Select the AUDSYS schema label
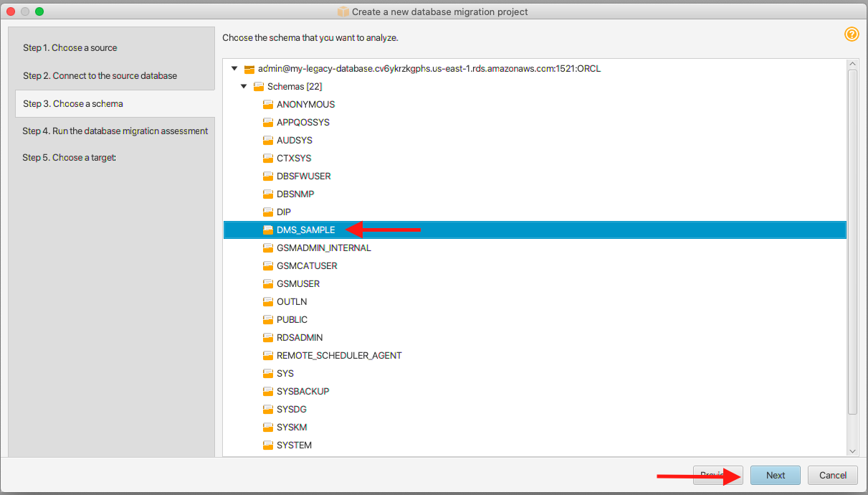Viewport: 868px width, 495px height. (295, 141)
